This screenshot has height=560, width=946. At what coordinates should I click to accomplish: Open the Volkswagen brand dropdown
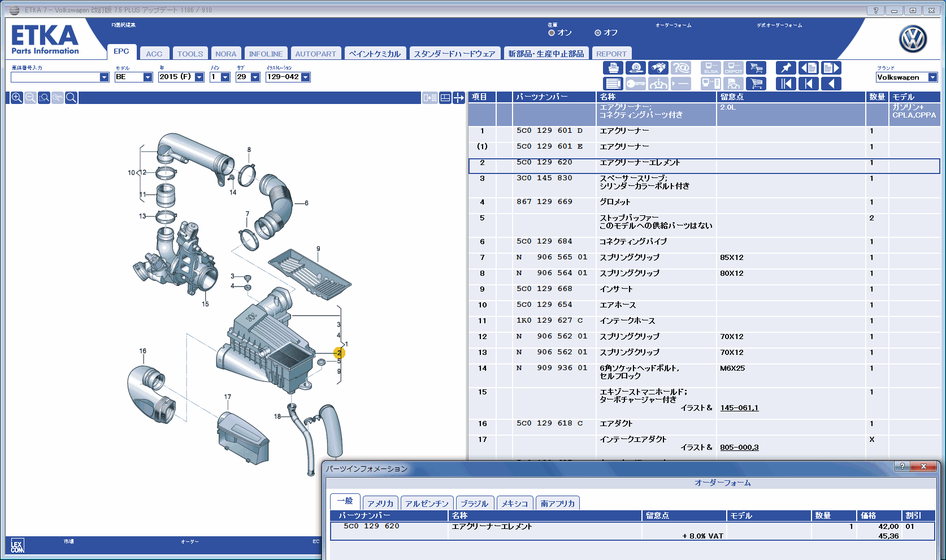932,77
